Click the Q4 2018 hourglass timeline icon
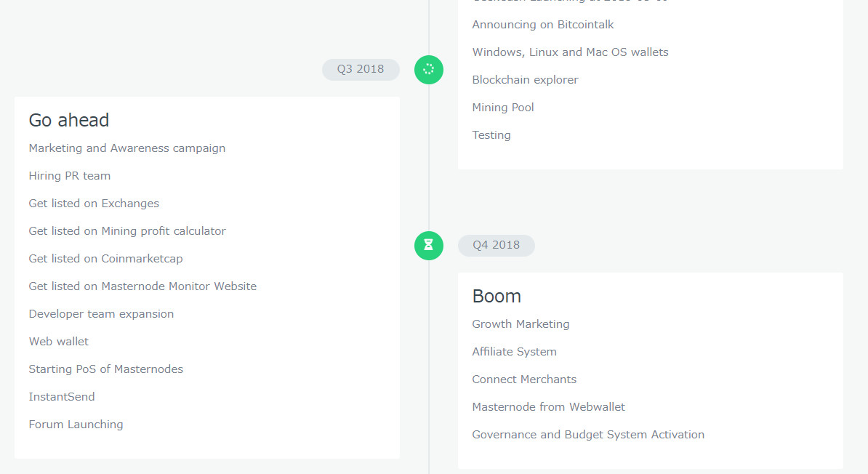This screenshot has width=868, height=474. (429, 246)
